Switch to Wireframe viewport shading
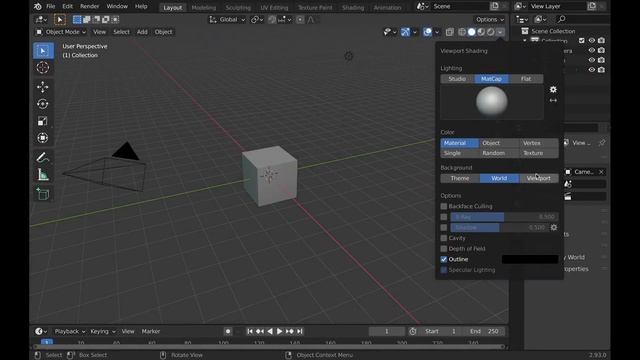The image size is (640, 360). click(x=462, y=32)
